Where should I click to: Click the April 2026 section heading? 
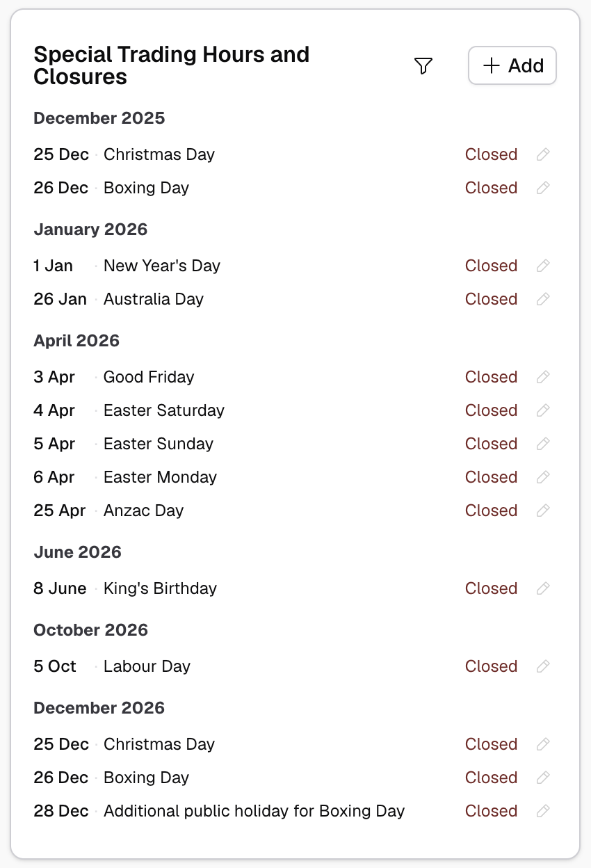coord(76,341)
